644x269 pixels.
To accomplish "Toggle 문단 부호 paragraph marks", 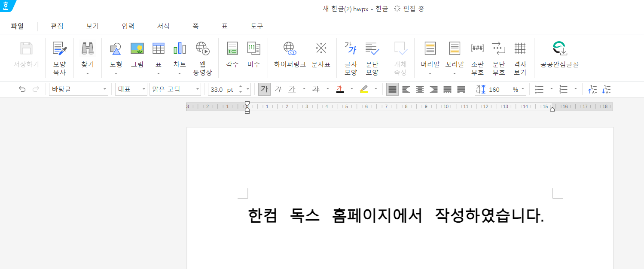I will click(498, 58).
